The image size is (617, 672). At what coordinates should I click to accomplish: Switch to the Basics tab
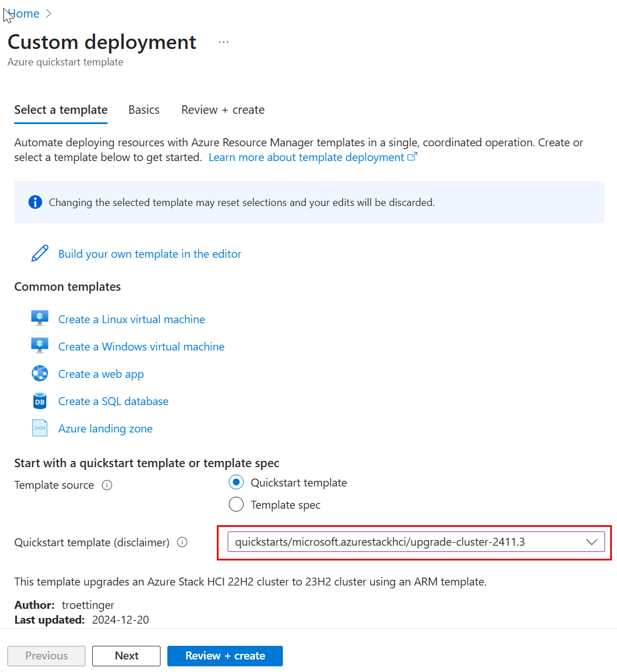tap(144, 110)
